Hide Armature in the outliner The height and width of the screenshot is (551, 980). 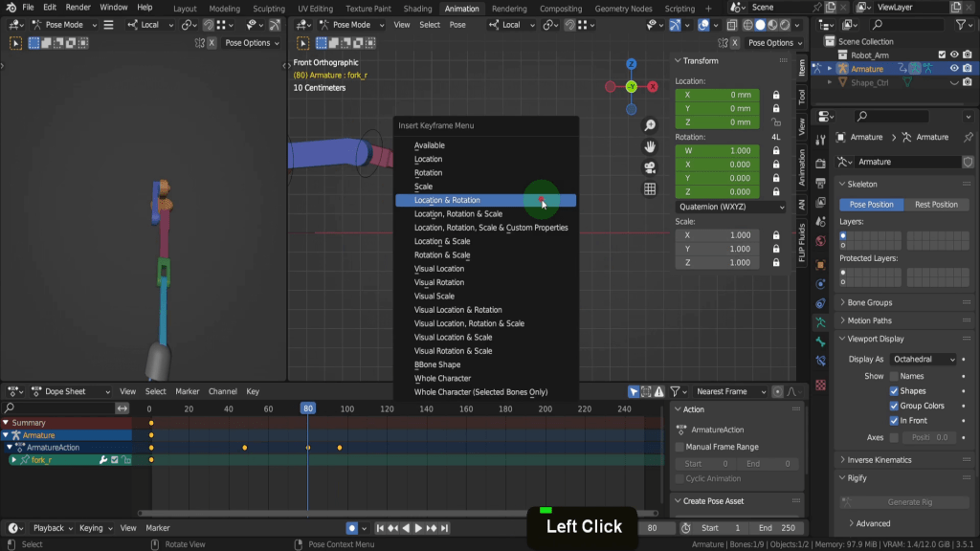tap(954, 69)
